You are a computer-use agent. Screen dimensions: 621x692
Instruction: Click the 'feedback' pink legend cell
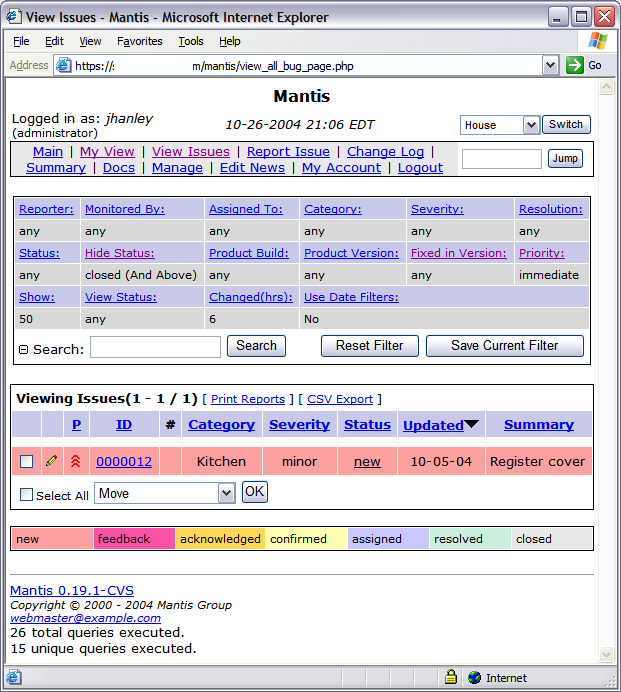134,538
